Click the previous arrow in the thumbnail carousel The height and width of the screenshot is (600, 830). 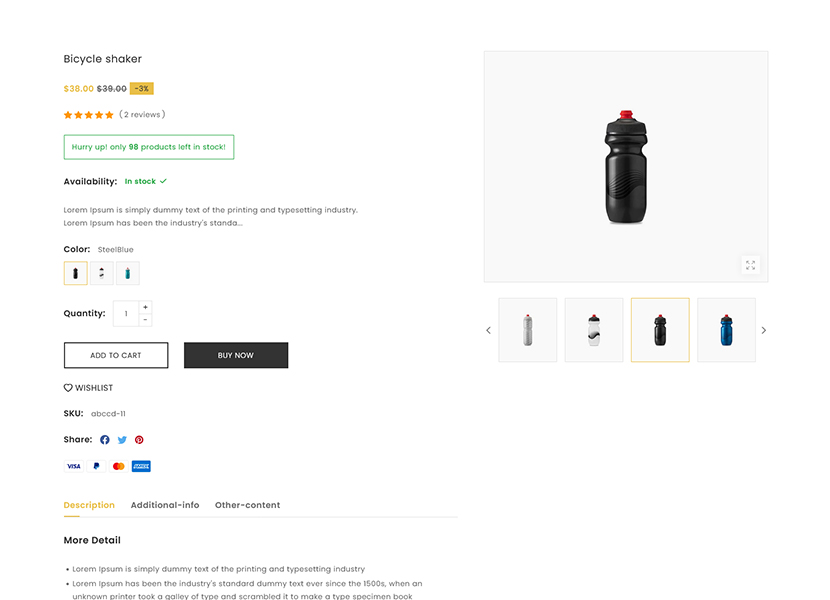pos(488,329)
